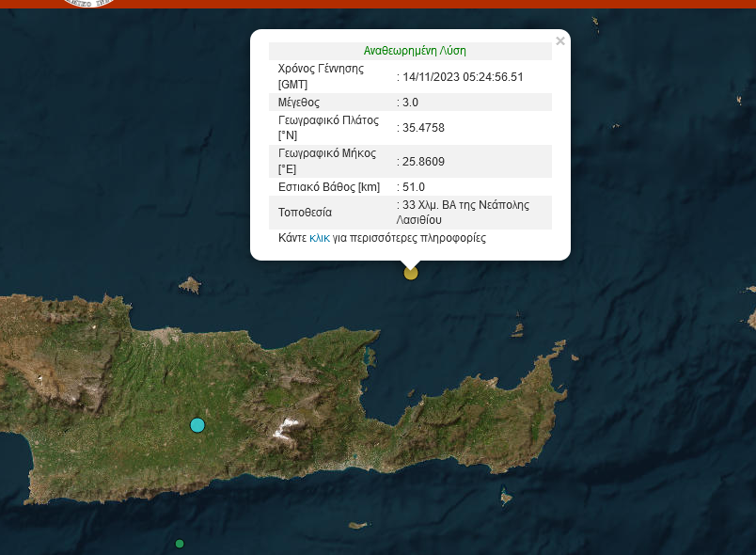
Task: Click the institute logo at top left
Action: (89, 3)
